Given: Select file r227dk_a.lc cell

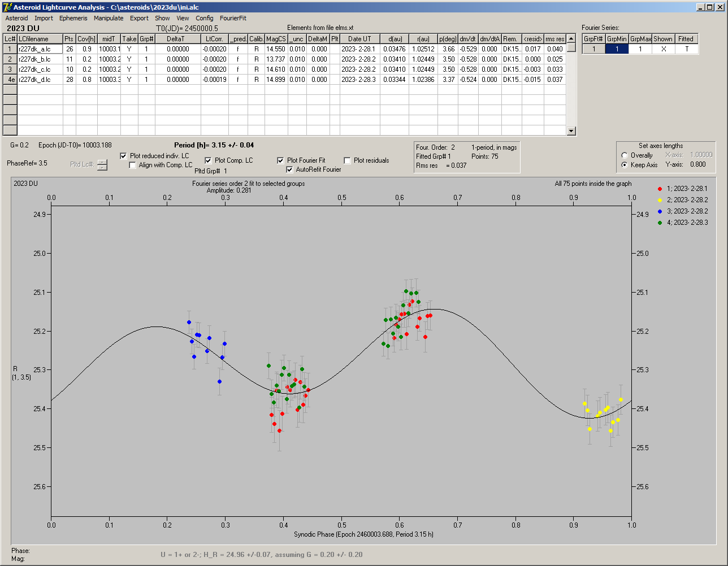Looking at the screenshot, I should (x=40, y=49).
